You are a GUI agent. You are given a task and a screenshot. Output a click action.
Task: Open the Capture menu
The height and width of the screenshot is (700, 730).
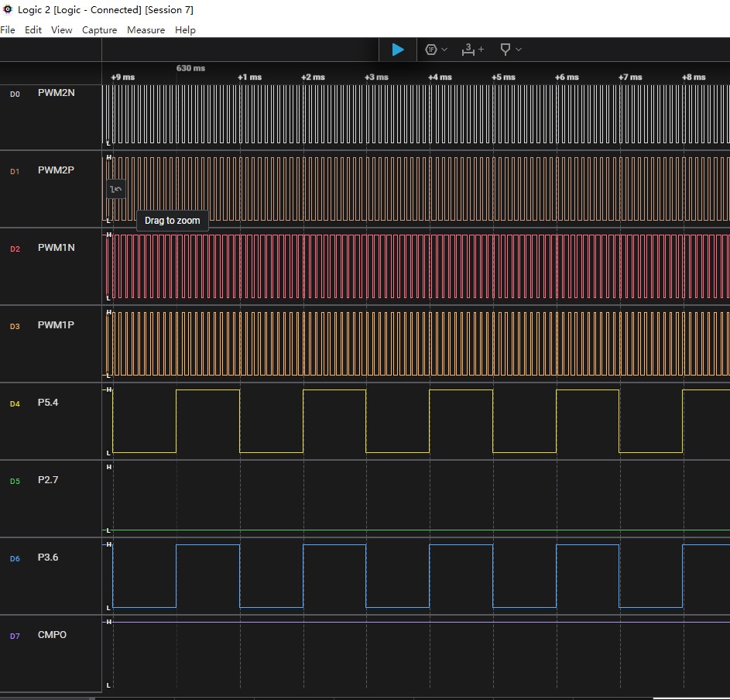tap(99, 29)
